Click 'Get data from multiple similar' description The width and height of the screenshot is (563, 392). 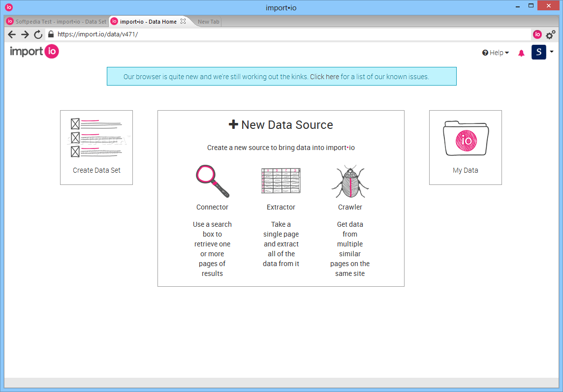[x=350, y=249]
